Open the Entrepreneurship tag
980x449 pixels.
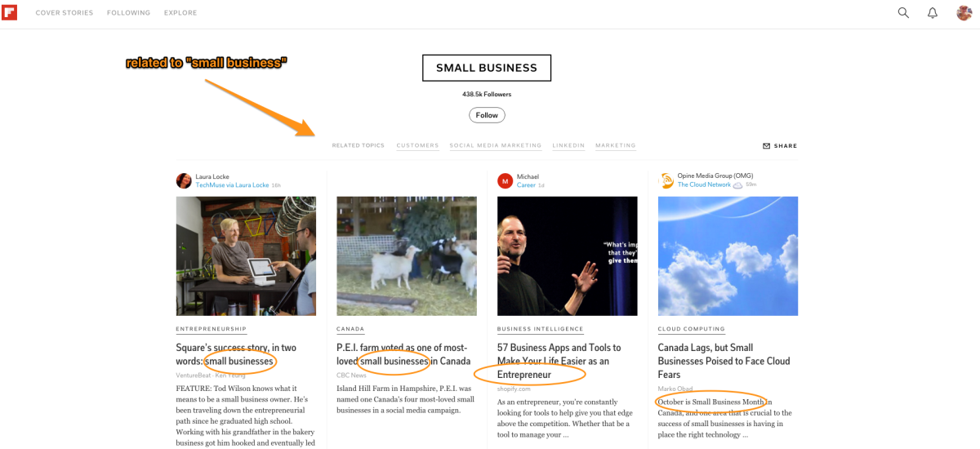pos(211,329)
